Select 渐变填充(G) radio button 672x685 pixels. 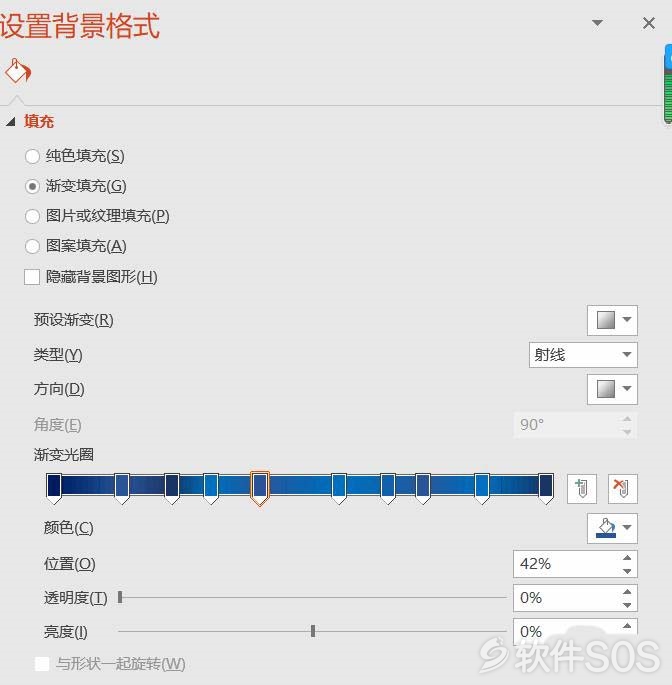tap(32, 186)
